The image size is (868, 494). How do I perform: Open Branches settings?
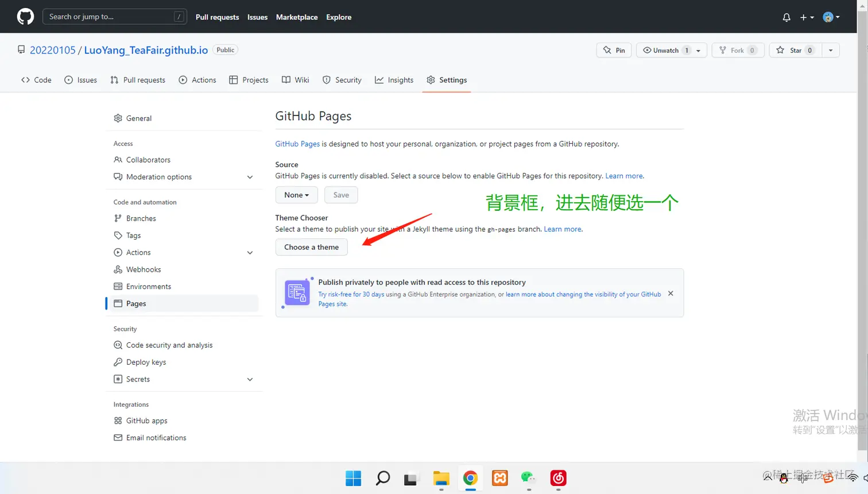(183, 218)
